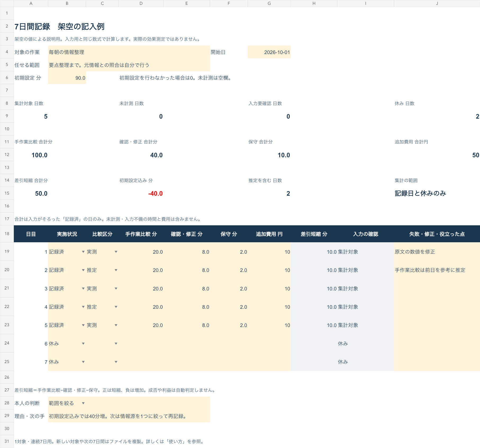Open the 実施状況 dropdown arrow for day 6 休み
This screenshot has height=448, width=480.
tap(83, 344)
